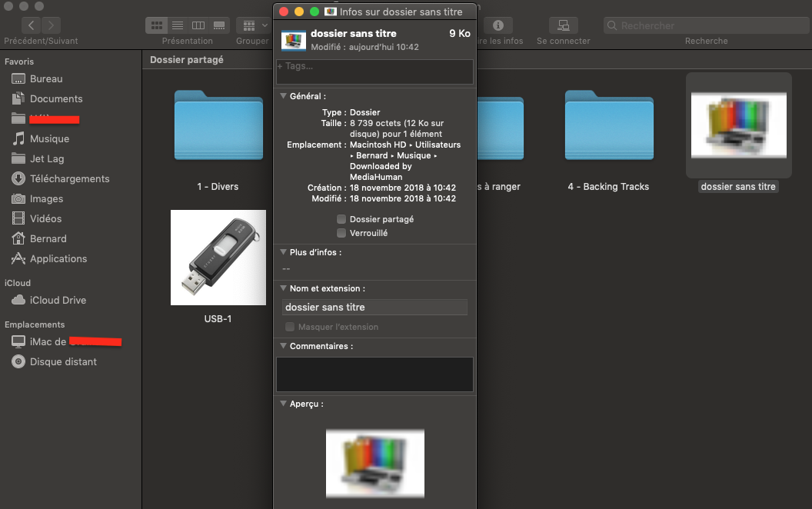Collapse the Aperçu section
The height and width of the screenshot is (509, 812).
tap(283, 404)
